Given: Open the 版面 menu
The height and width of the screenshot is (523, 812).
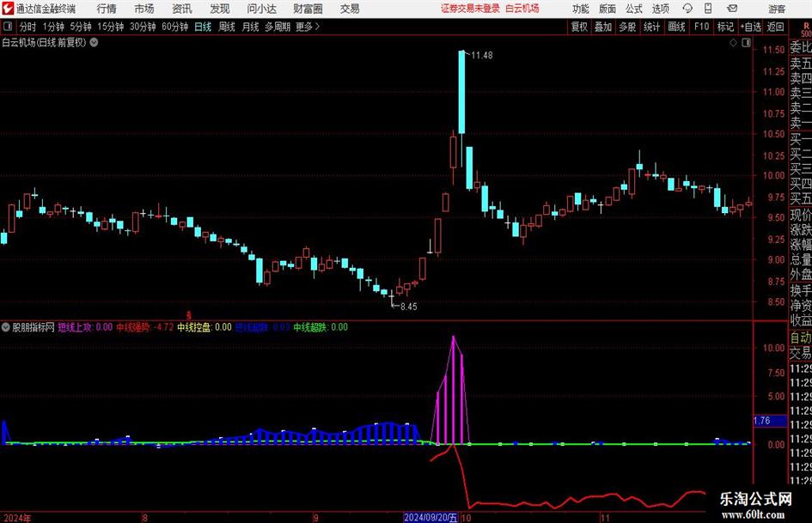Looking at the screenshot, I should [x=607, y=9].
